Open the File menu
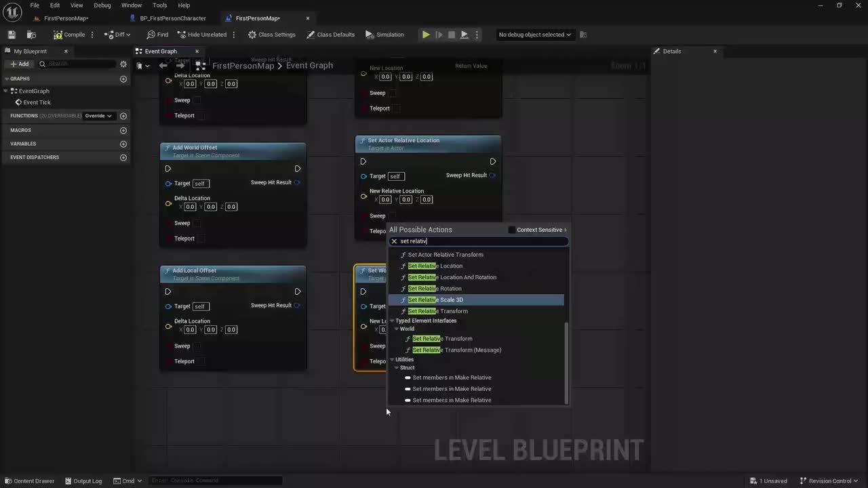The width and height of the screenshot is (868, 488). coord(35,5)
